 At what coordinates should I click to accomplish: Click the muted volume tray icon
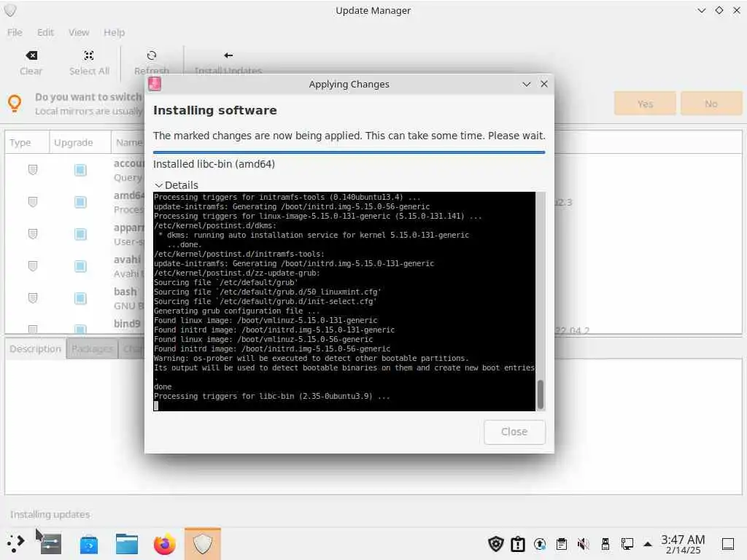click(x=583, y=544)
